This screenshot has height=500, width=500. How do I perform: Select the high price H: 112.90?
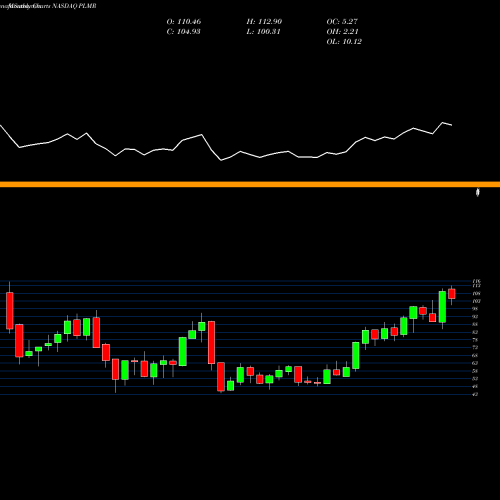tap(264, 22)
